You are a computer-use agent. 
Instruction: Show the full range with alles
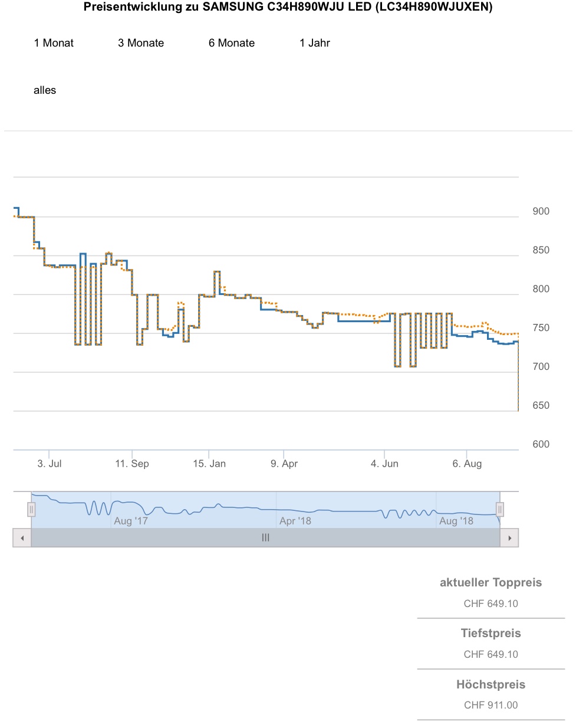pyautogui.click(x=45, y=90)
